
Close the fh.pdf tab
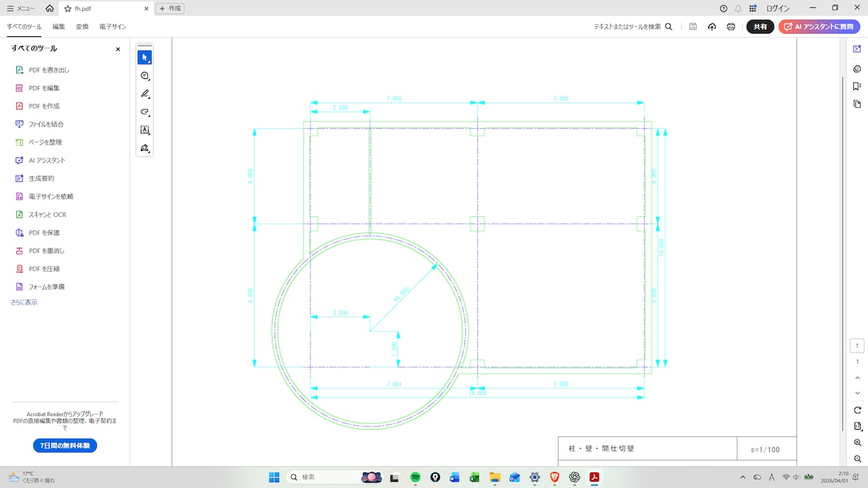pos(147,9)
